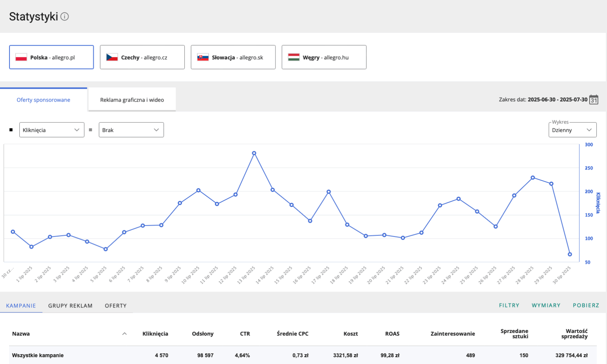Click the 13 lip 2025 peak data point
The image size is (607, 364).
(x=254, y=153)
